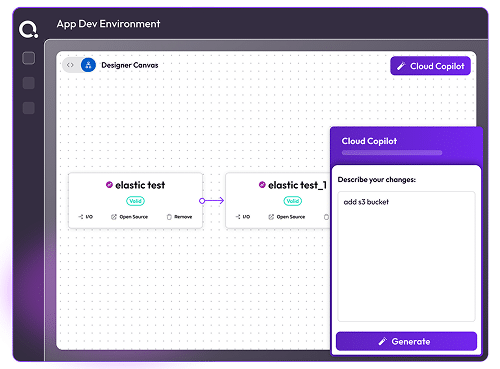Select the third sidebar square icon

[x=28, y=108]
